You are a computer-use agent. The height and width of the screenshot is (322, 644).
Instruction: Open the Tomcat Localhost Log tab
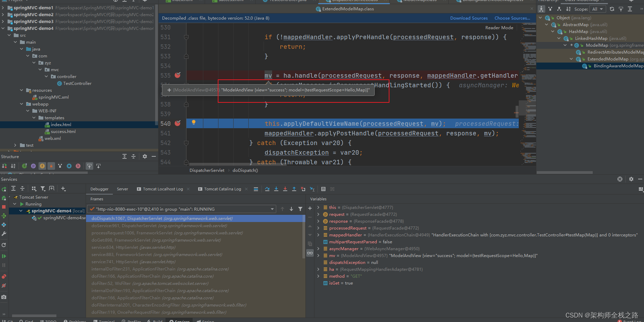pyautogui.click(x=163, y=189)
